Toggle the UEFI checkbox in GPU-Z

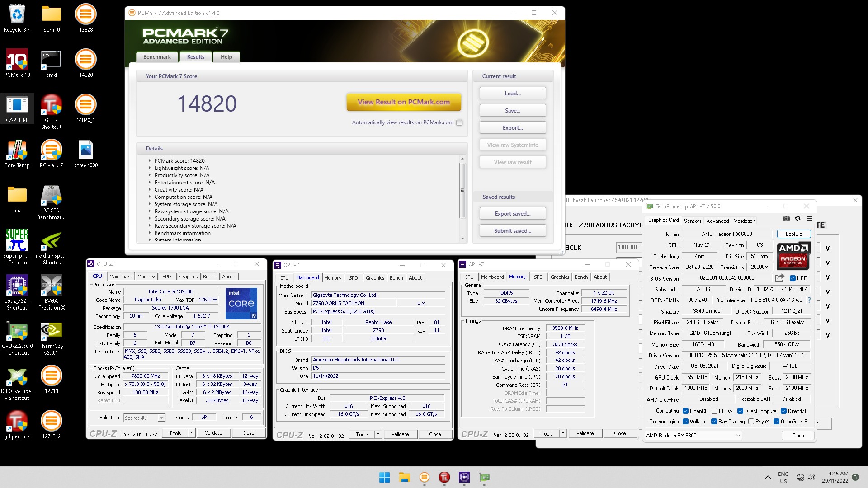pyautogui.click(x=793, y=278)
